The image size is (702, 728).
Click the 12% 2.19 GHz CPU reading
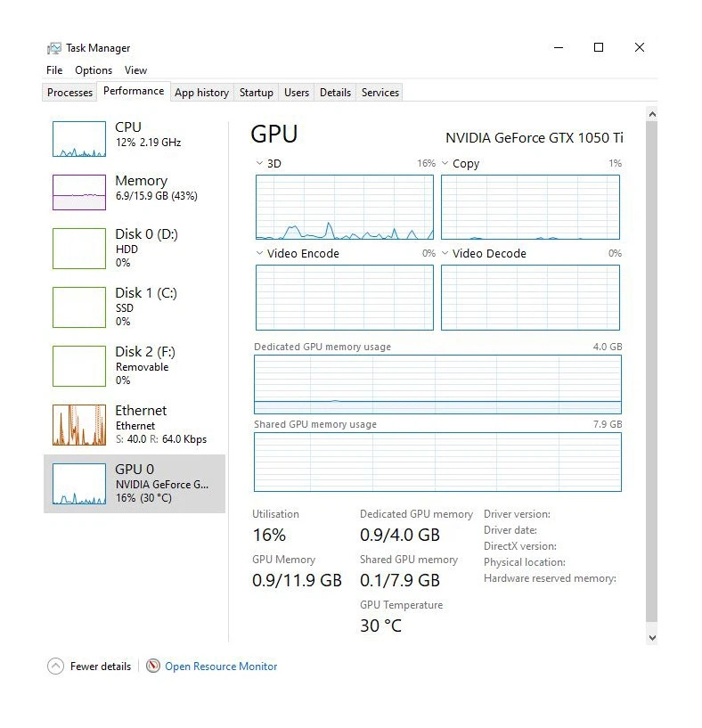(x=149, y=143)
